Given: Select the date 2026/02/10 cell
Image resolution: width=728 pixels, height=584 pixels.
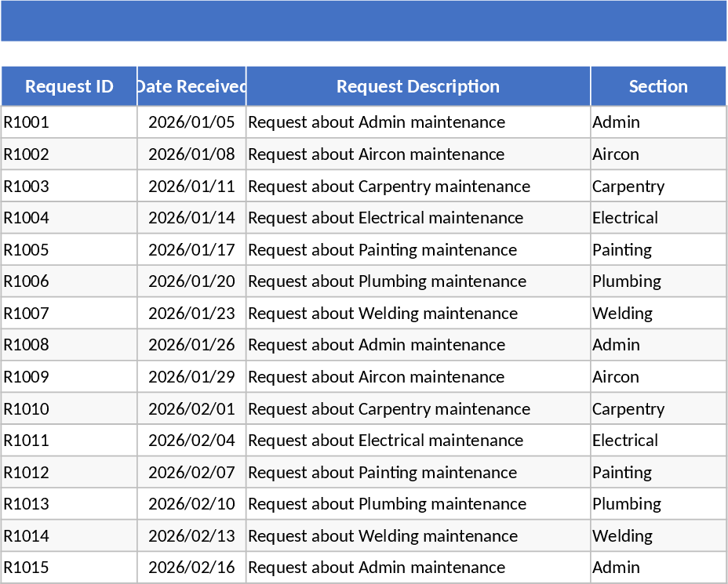Looking at the screenshot, I should [191, 504].
